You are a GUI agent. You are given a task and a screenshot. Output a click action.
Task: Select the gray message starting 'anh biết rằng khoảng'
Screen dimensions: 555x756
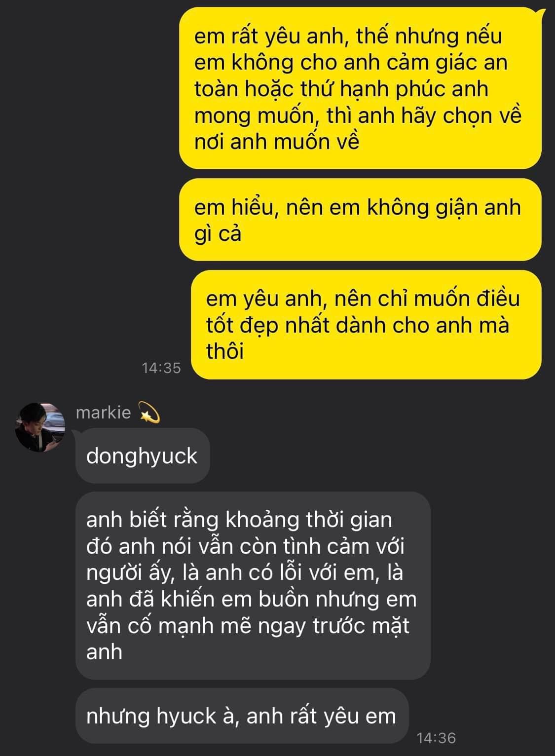(253, 586)
